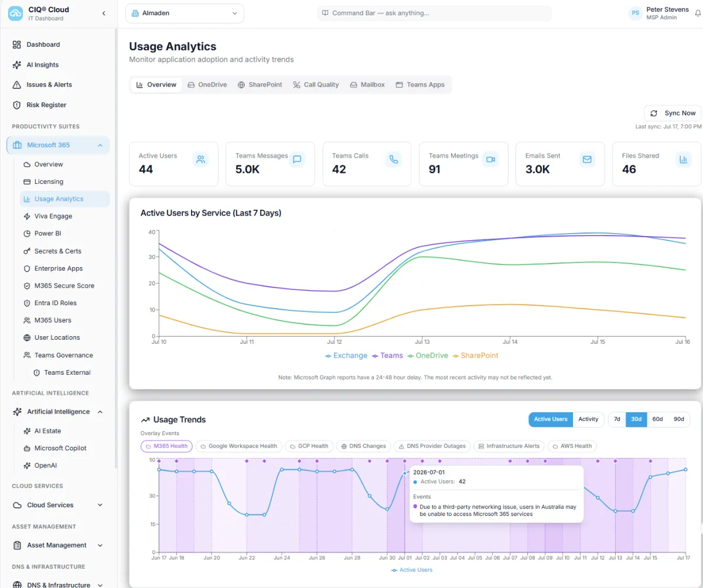This screenshot has height=588, width=703.
Task: Open the M365 Overview sidebar item
Action: click(64, 165)
